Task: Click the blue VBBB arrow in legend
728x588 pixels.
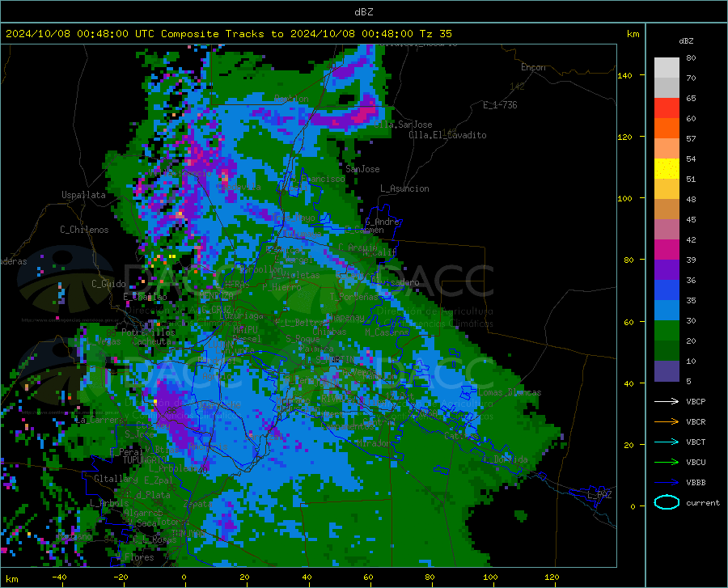Action: (x=667, y=482)
